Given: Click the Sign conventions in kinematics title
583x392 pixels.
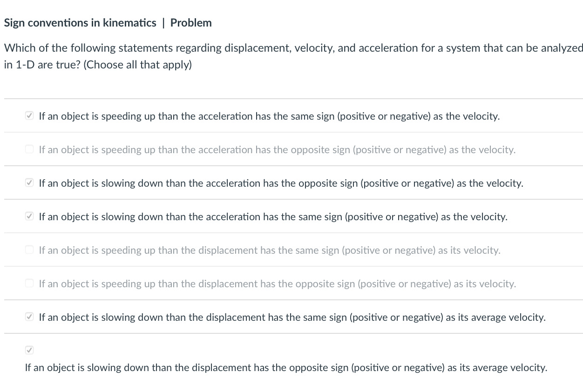Looking at the screenshot, I should (80, 22).
